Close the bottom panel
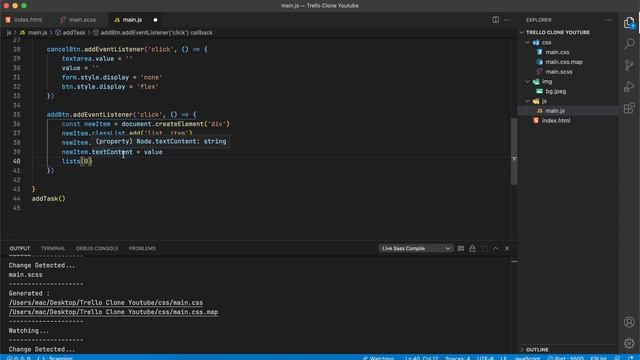 [x=507, y=248]
